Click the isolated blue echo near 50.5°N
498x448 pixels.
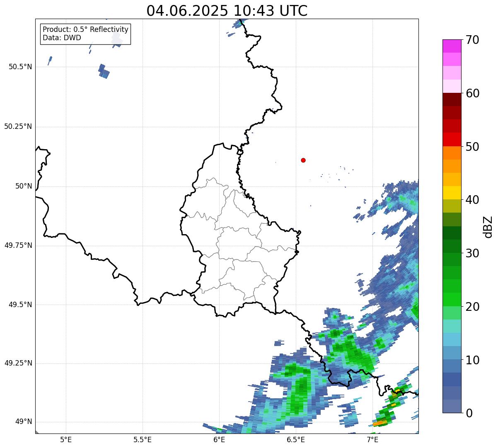pyautogui.click(x=104, y=71)
